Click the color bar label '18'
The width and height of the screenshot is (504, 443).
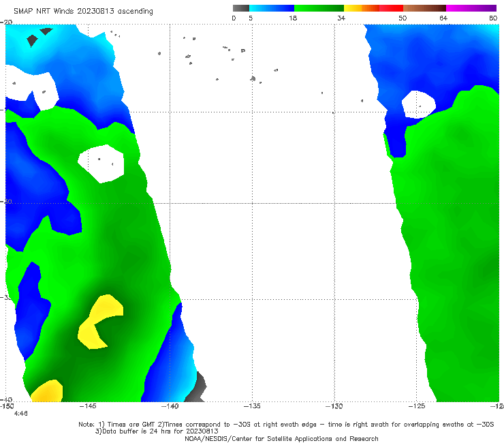pos(293,18)
